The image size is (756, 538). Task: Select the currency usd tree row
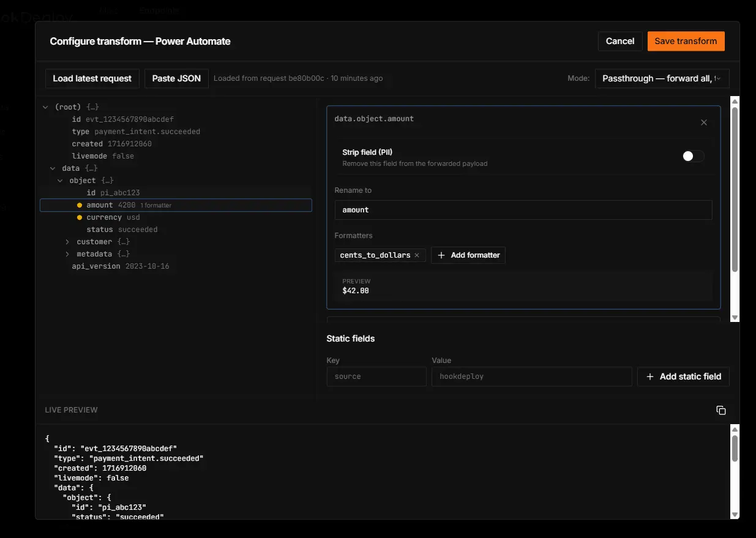pos(176,217)
